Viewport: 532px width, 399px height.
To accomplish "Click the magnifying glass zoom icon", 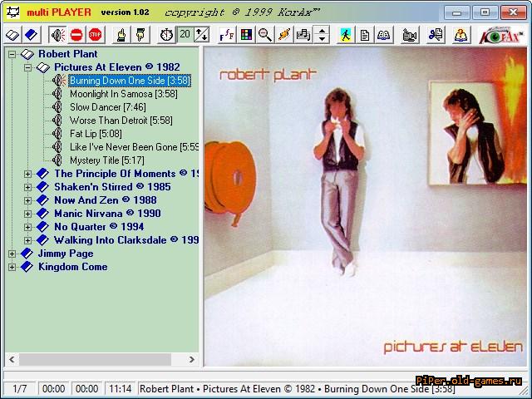I will 265,35.
